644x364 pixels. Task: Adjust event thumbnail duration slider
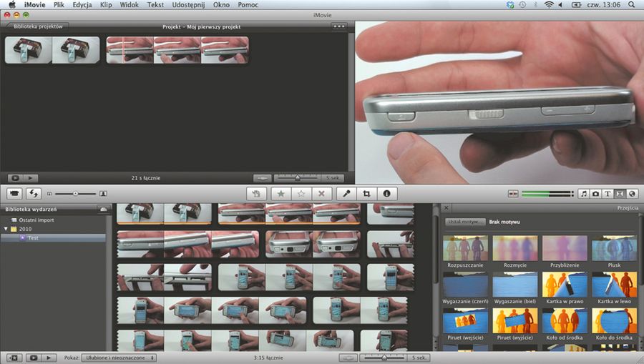pos(384,358)
